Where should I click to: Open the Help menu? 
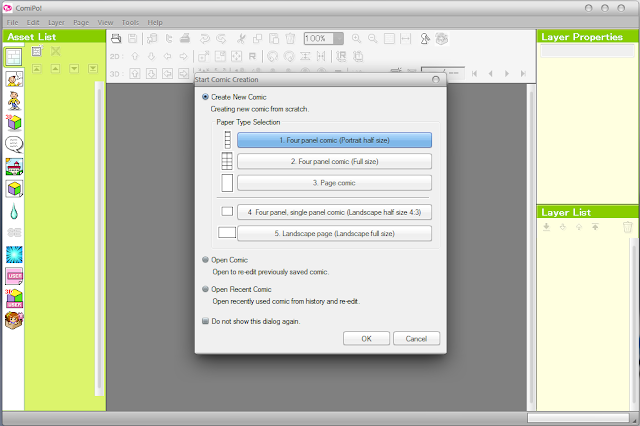(x=155, y=22)
